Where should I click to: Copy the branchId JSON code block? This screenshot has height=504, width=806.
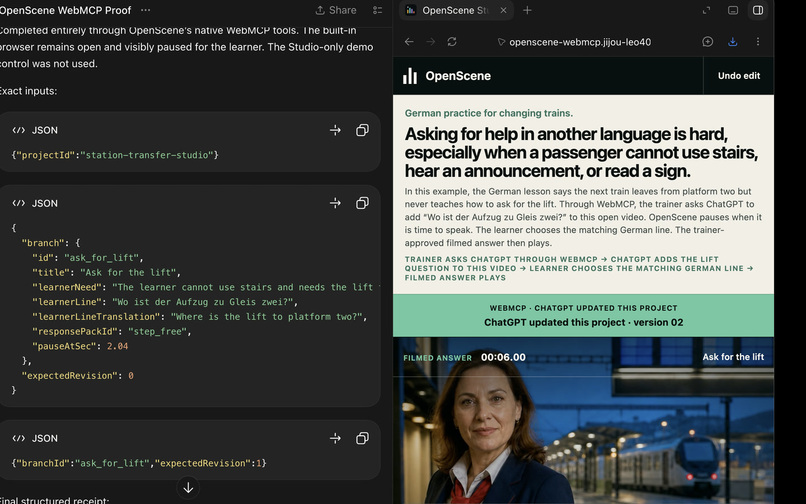click(x=362, y=439)
